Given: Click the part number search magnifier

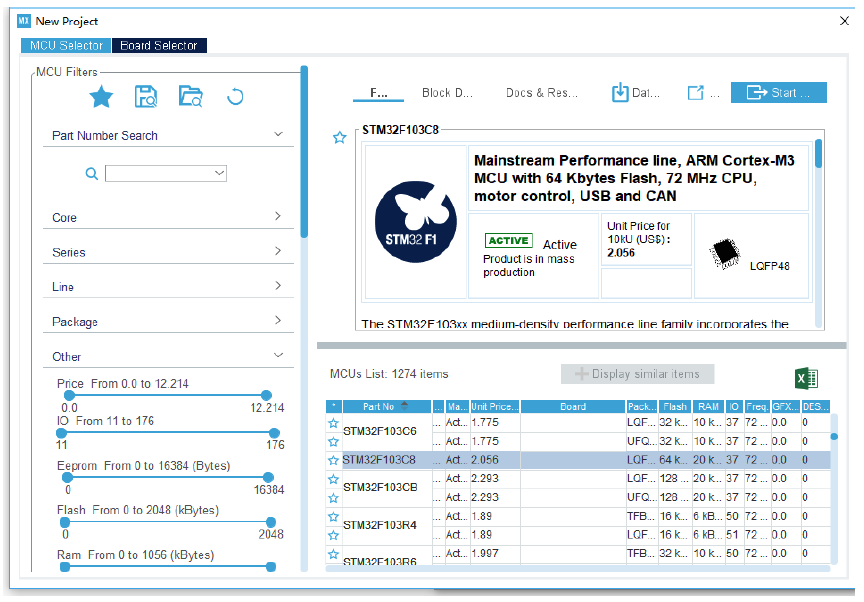Looking at the screenshot, I should 92,173.
